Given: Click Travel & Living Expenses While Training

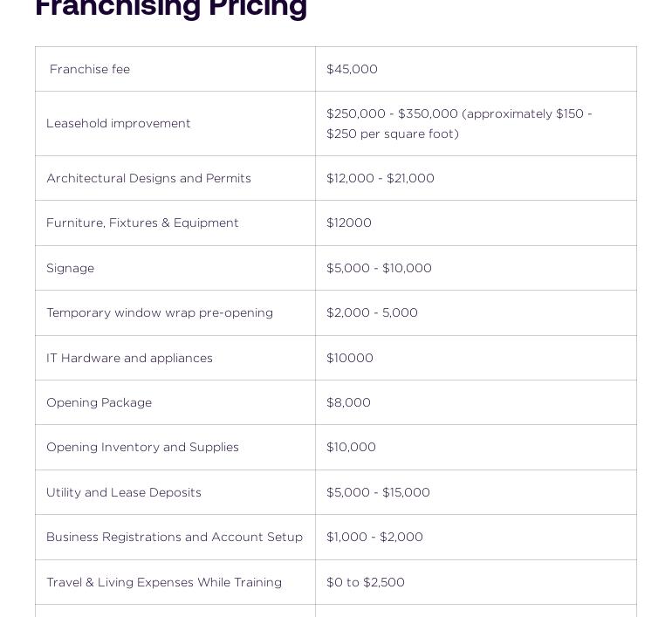Looking at the screenshot, I should 164,582.
